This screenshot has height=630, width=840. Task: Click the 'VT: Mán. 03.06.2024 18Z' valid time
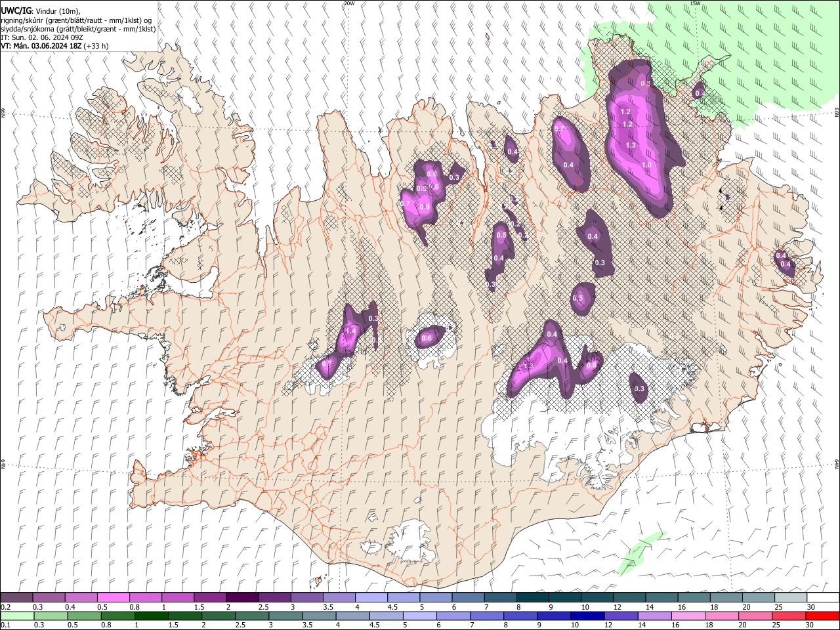click(x=41, y=46)
